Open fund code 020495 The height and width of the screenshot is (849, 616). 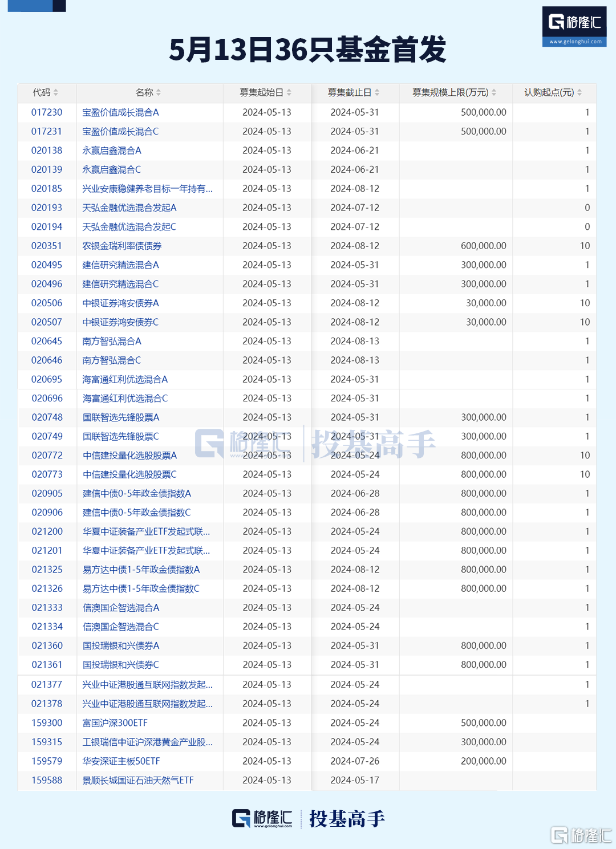coord(47,265)
